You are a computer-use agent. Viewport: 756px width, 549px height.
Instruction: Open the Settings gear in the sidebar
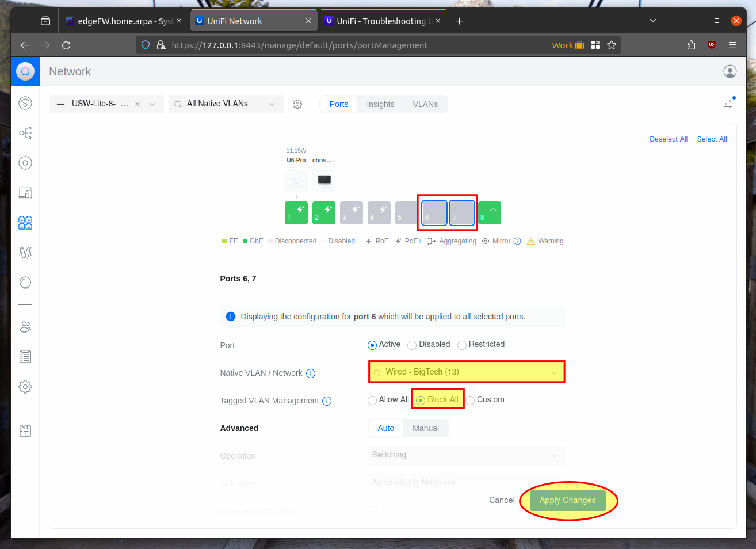(x=25, y=387)
